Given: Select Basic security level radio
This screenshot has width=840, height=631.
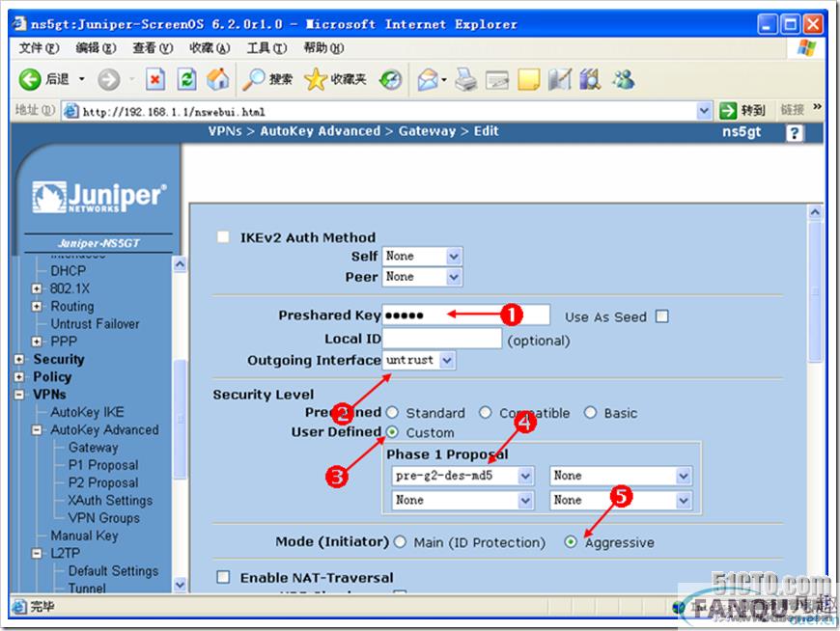Looking at the screenshot, I should click(590, 413).
